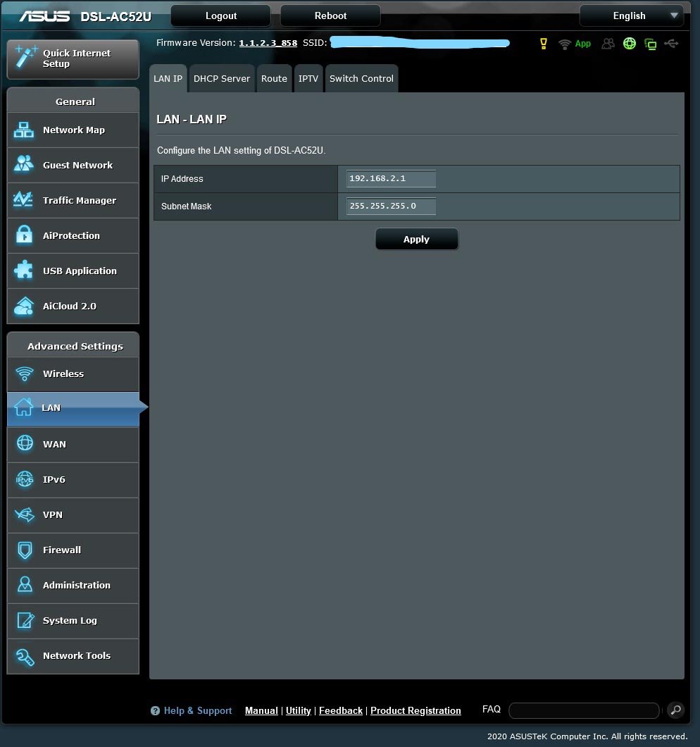Click the LAN house icon
This screenshot has height=747, width=700.
click(x=23, y=407)
